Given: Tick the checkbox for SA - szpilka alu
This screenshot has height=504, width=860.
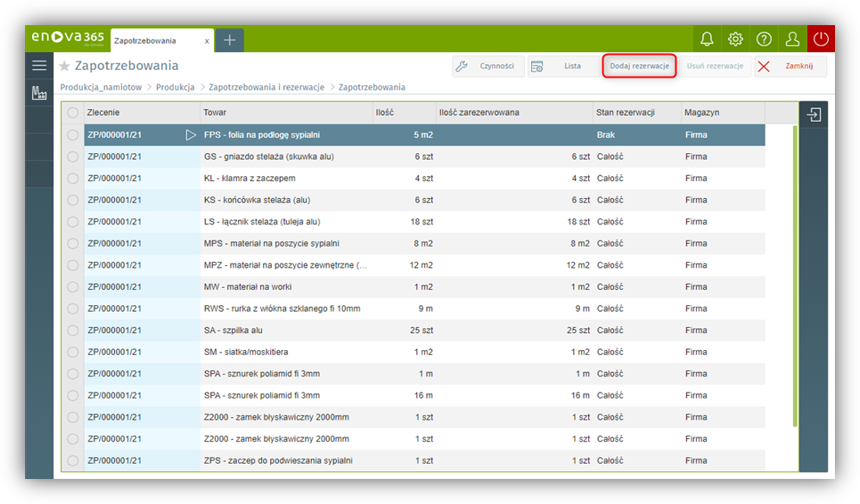Looking at the screenshot, I should (73, 330).
